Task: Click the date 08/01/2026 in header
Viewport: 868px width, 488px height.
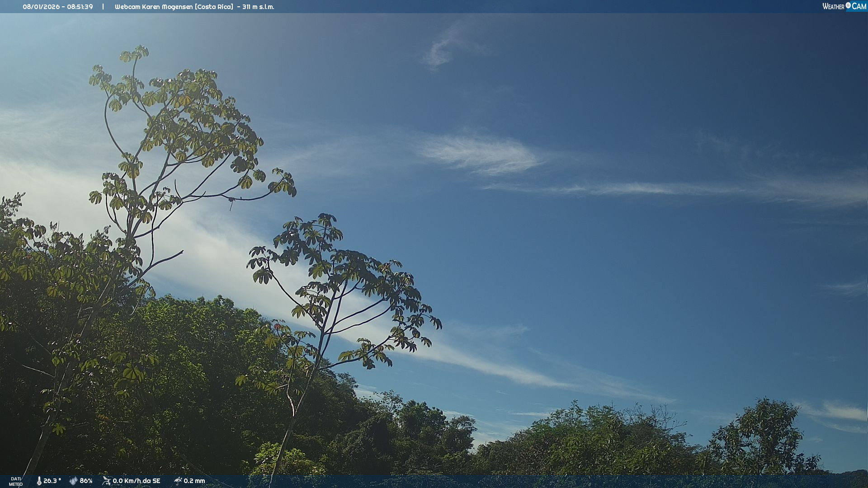Action: point(41,7)
